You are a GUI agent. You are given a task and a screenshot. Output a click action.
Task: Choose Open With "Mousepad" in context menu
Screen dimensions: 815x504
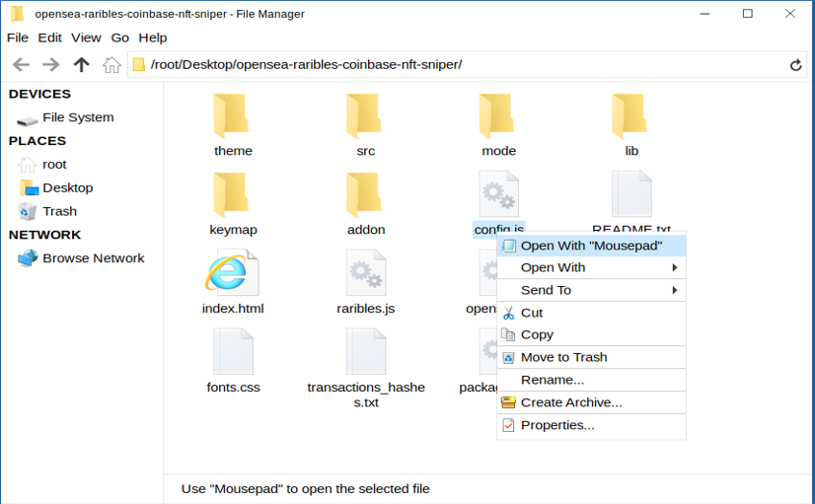[x=591, y=246]
